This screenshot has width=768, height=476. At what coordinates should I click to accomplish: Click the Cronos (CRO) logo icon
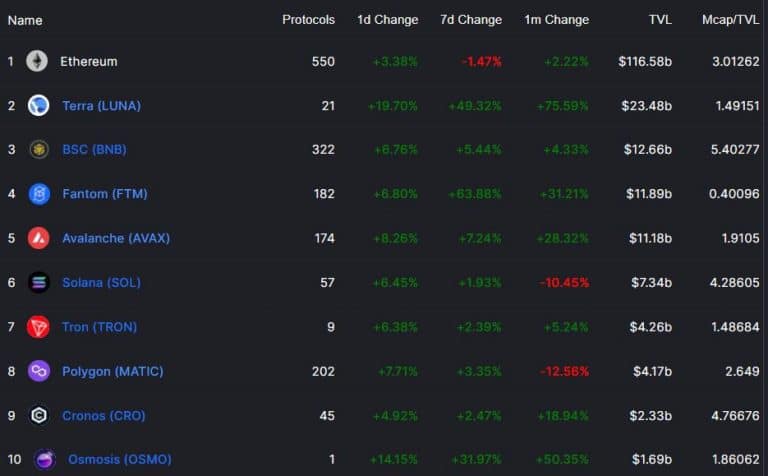point(39,415)
